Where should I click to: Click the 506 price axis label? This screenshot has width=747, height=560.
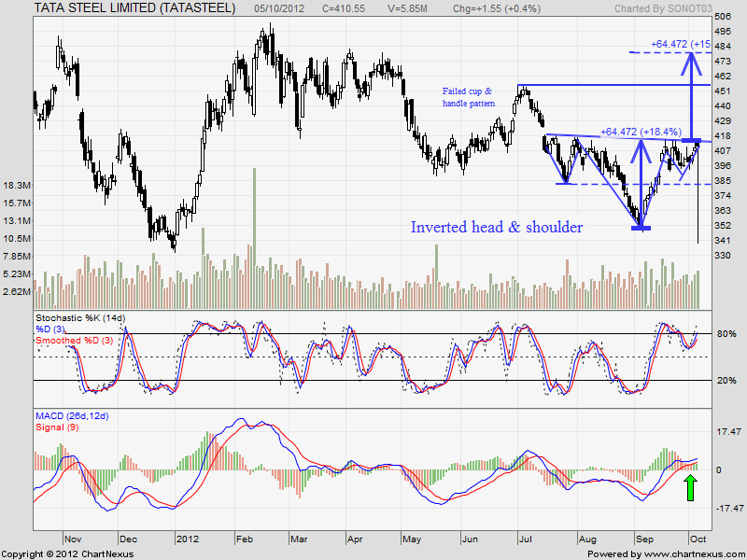[723, 17]
